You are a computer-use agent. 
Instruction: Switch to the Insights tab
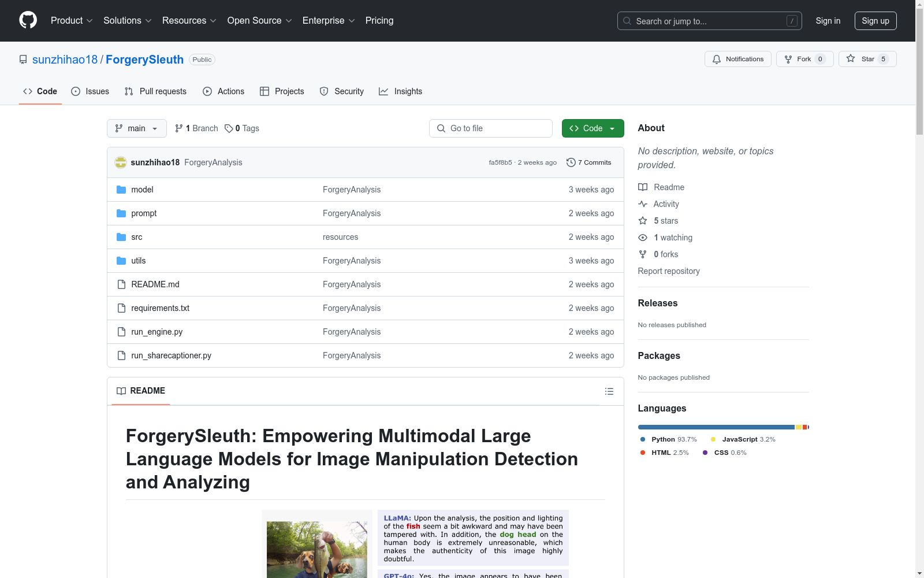tap(401, 91)
